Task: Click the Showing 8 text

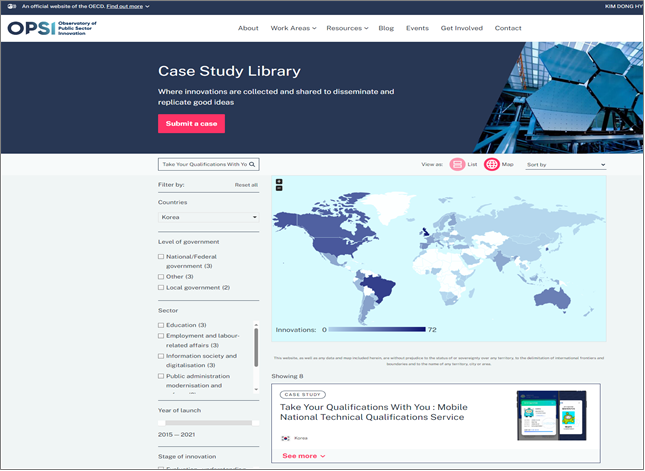Action: click(287, 376)
